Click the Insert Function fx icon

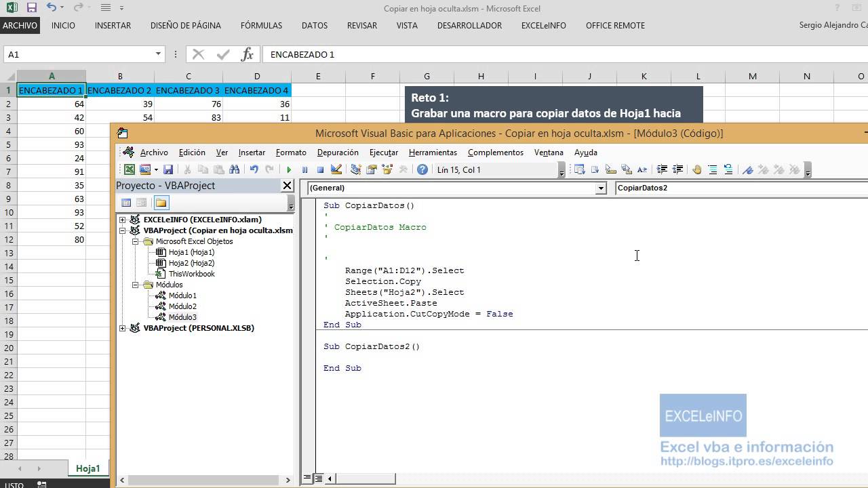(247, 54)
